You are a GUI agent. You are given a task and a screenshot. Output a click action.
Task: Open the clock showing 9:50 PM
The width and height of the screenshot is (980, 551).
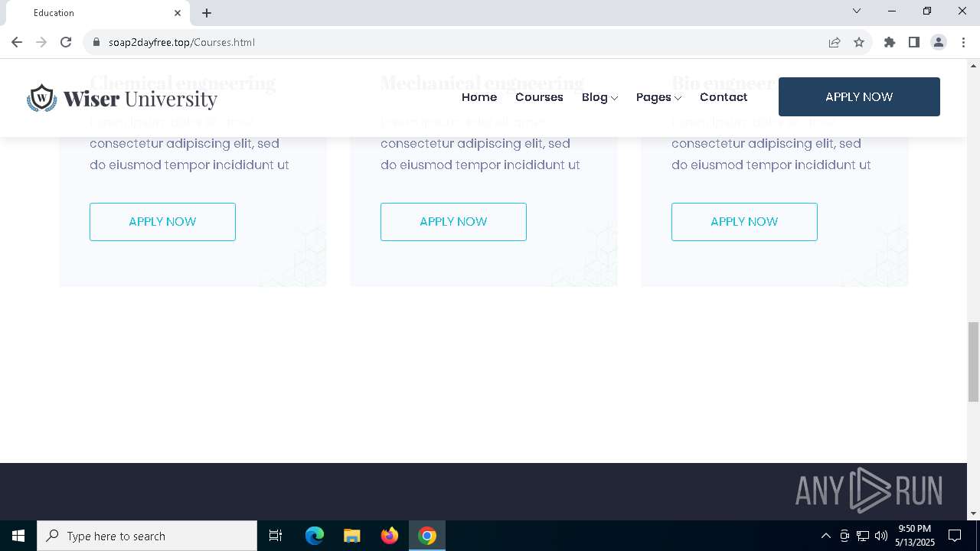tap(915, 536)
